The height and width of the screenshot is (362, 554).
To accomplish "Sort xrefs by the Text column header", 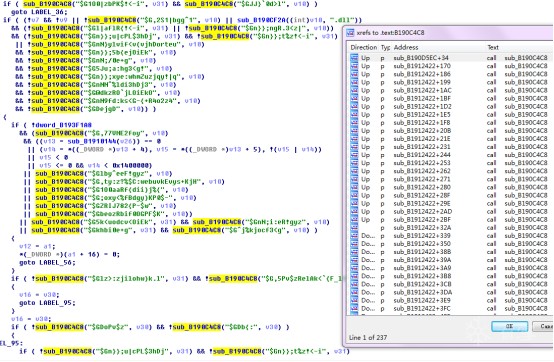I will coord(493,47).
